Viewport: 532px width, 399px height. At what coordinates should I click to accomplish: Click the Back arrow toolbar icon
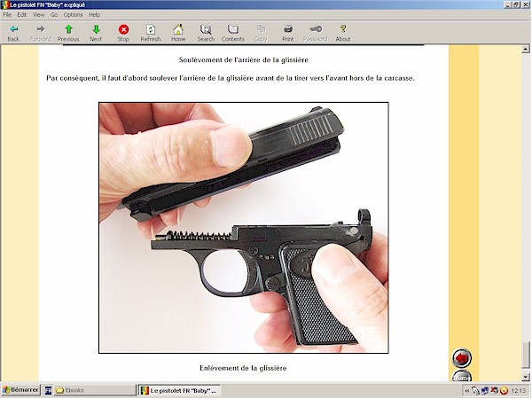click(x=13, y=29)
